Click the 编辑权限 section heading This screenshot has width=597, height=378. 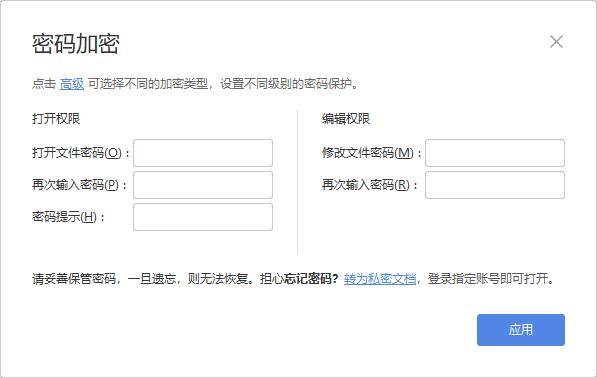click(346, 119)
